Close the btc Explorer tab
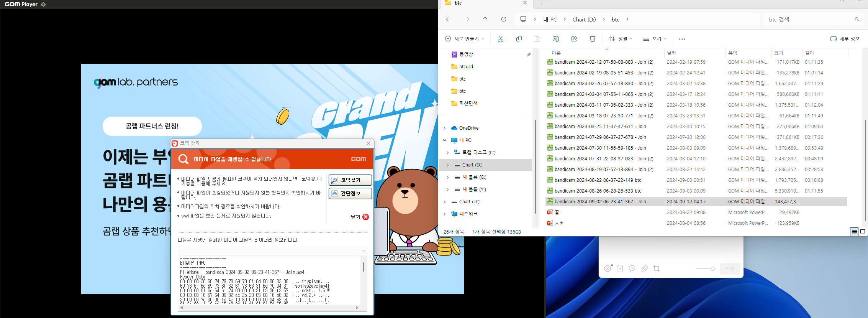 click(525, 3)
